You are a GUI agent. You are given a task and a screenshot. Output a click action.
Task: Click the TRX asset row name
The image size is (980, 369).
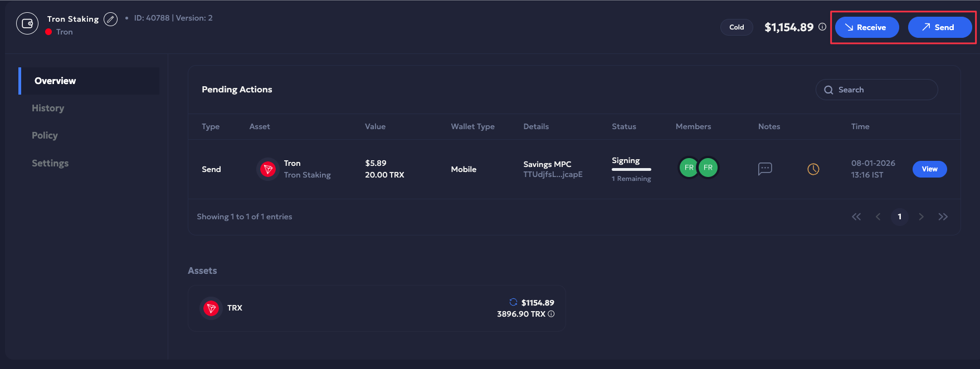(x=235, y=308)
